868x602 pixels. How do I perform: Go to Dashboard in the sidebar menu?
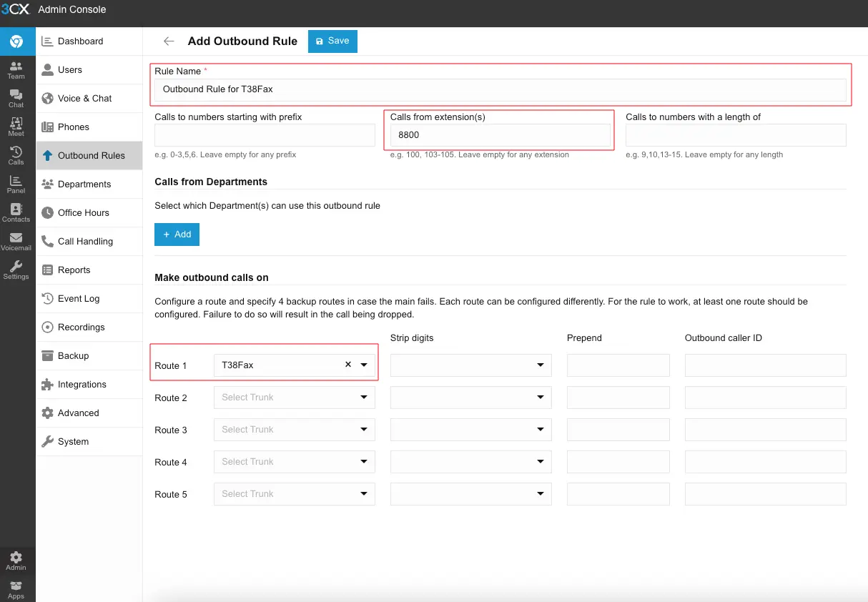pos(80,41)
